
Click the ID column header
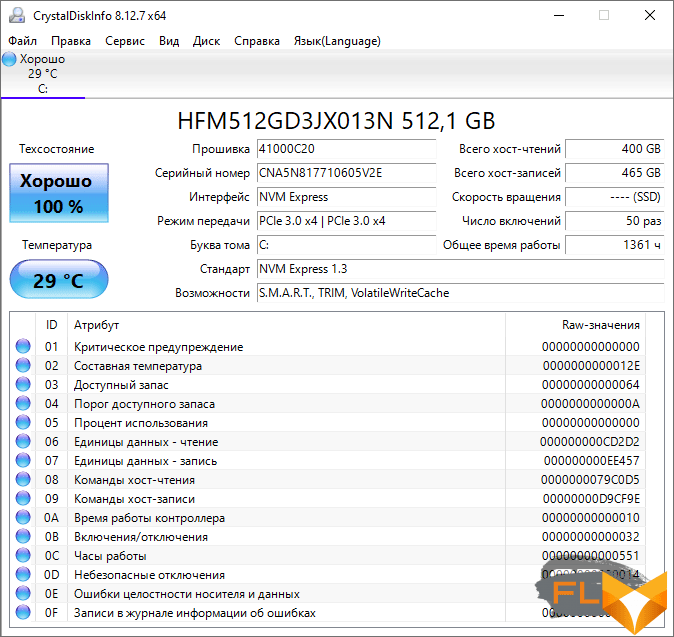[x=51, y=325]
